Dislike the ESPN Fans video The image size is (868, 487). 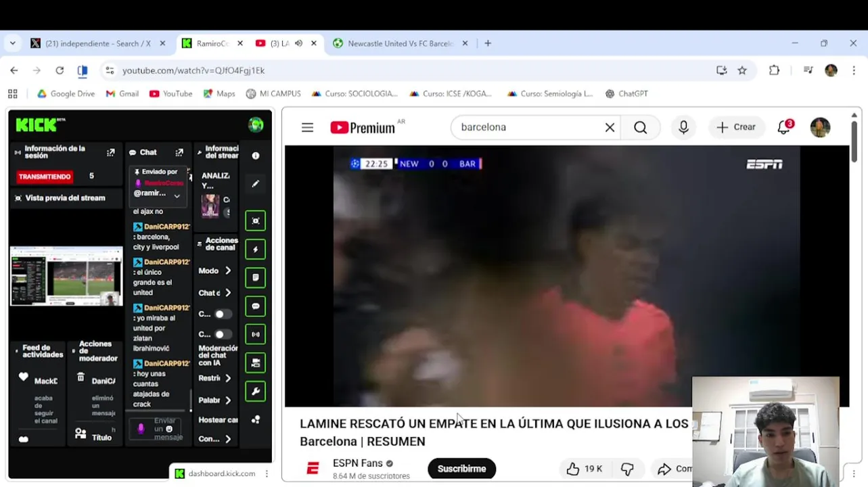627,469
